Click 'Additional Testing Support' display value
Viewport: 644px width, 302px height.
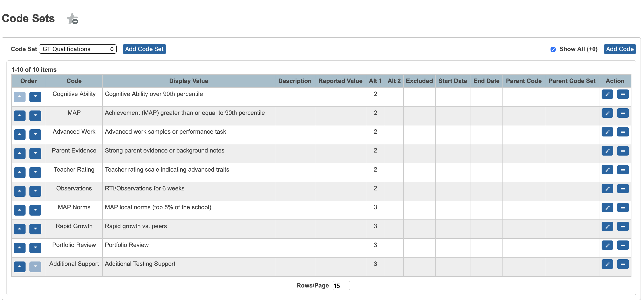[140, 264]
